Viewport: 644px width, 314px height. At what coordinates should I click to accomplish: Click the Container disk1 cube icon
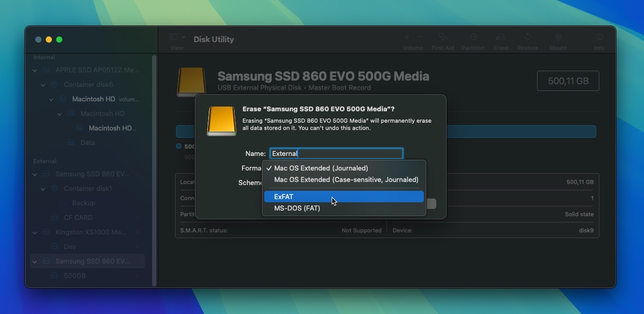55,189
